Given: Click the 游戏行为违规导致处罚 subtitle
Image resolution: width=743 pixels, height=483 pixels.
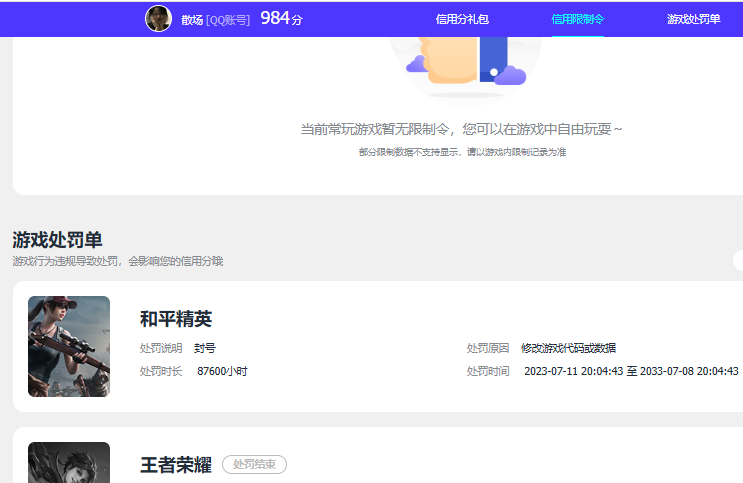Looking at the screenshot, I should pos(118,261).
